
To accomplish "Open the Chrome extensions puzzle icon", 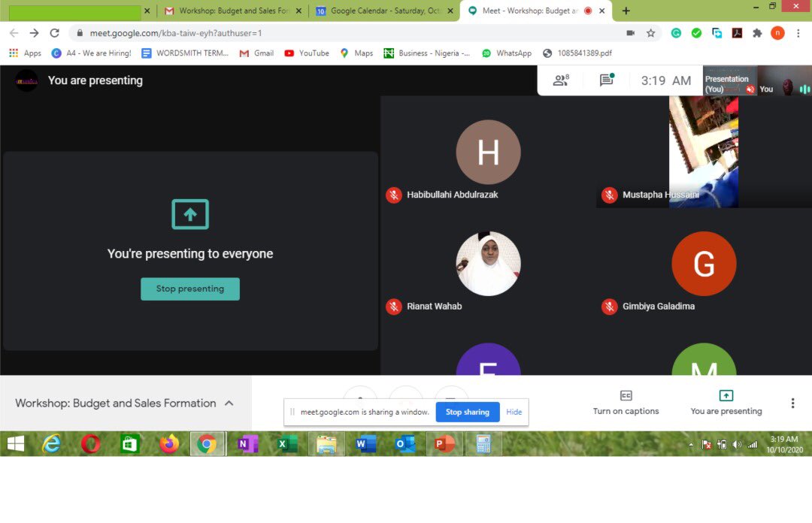I will click(x=757, y=33).
